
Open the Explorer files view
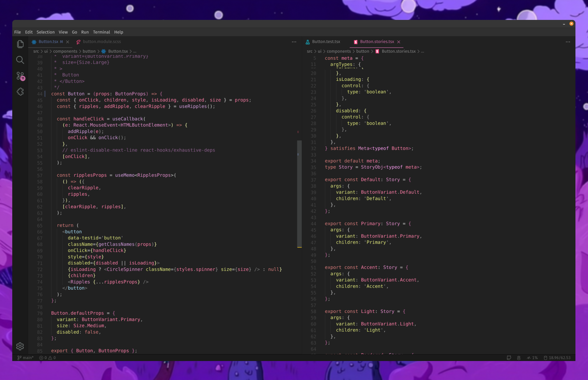point(20,44)
